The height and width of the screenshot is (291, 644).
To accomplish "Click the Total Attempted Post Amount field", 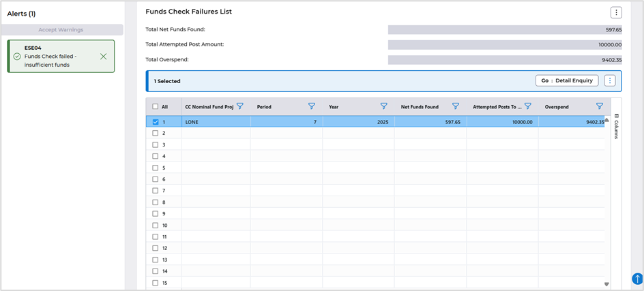I will [505, 45].
